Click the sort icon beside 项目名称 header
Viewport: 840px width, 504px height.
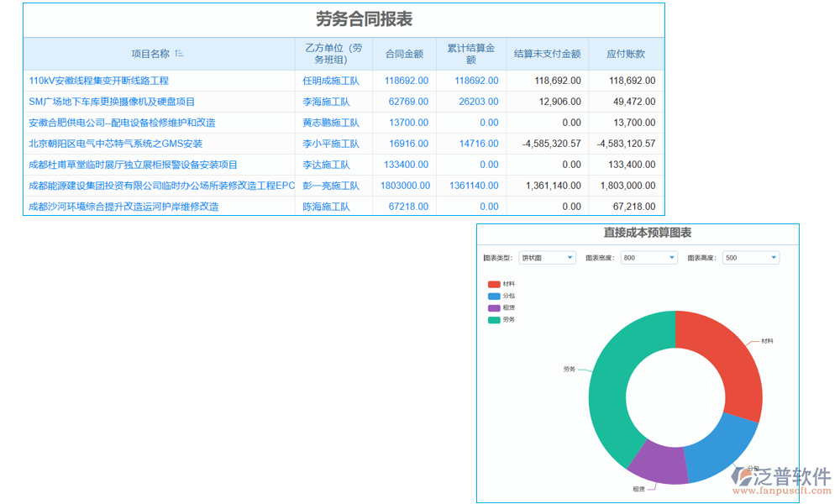click(179, 53)
